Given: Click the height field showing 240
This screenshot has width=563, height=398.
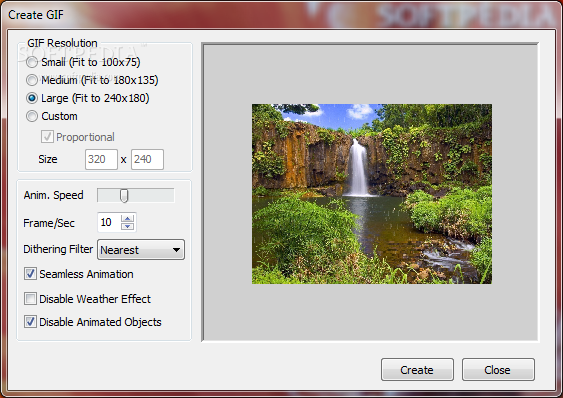Looking at the screenshot, I should [148, 159].
